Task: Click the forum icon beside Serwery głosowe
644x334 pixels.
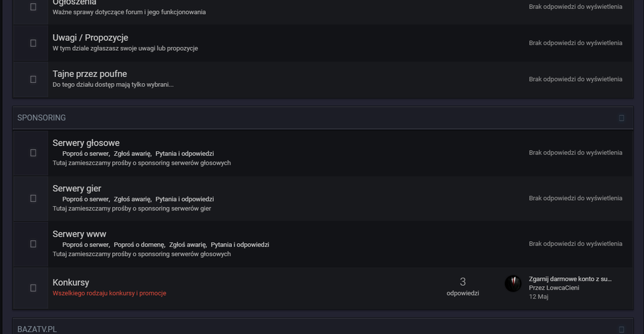Action: (x=33, y=153)
